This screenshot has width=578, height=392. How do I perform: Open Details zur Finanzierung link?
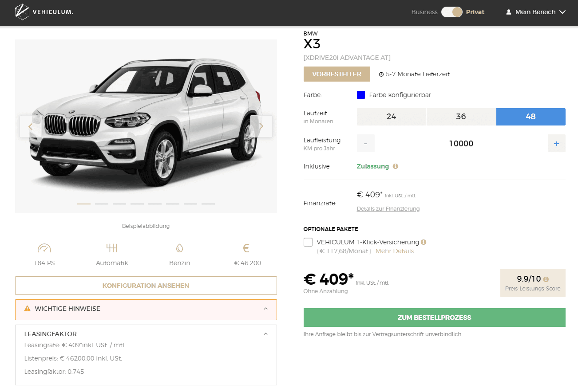(388, 208)
